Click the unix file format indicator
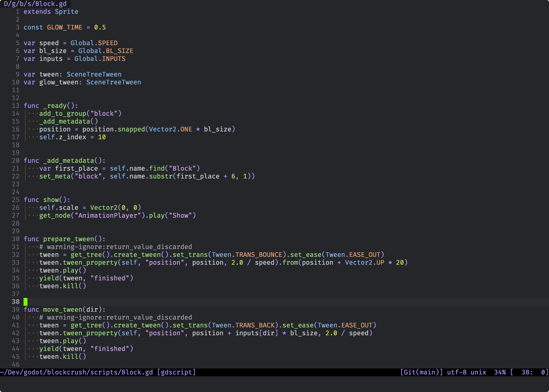This screenshot has width=549, height=392. click(478, 372)
